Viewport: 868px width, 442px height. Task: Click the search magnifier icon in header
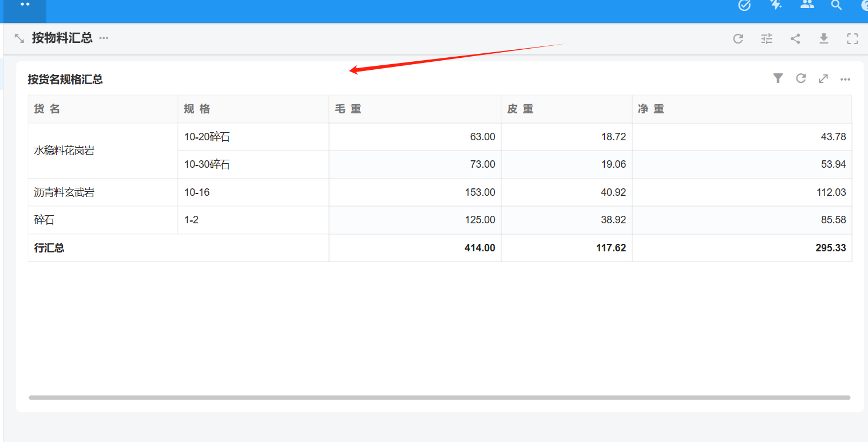coord(837,6)
